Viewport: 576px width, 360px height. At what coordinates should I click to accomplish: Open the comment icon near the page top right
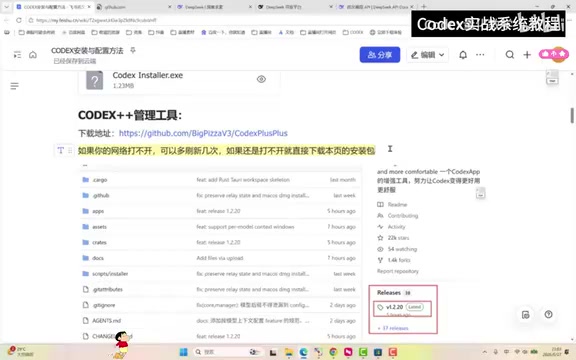[552, 78]
